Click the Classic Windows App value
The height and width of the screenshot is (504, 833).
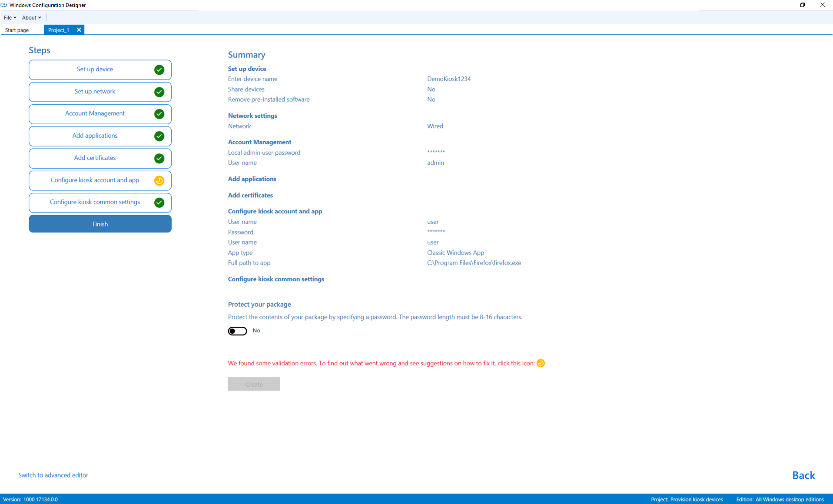pos(455,252)
